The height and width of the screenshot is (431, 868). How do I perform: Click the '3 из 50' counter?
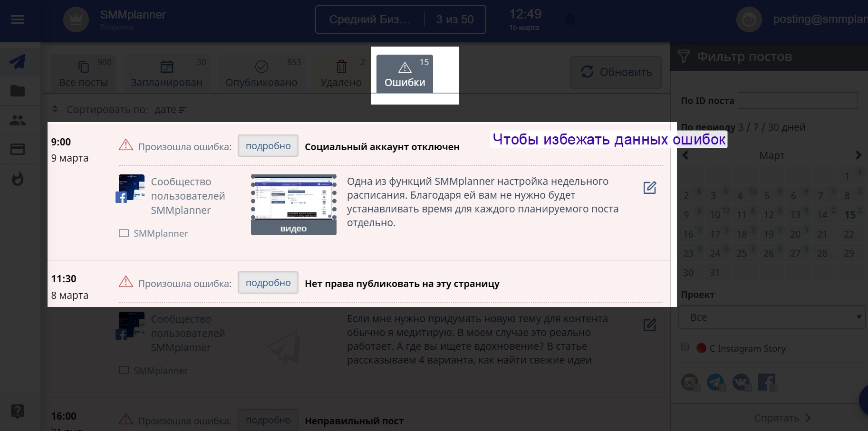click(x=455, y=19)
